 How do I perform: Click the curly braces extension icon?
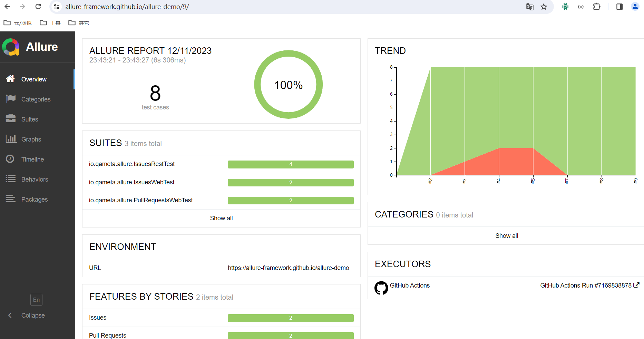point(581,7)
